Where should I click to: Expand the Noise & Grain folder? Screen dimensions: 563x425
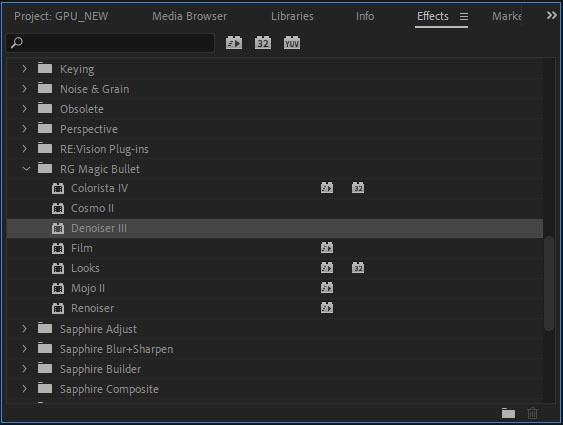(x=24, y=89)
